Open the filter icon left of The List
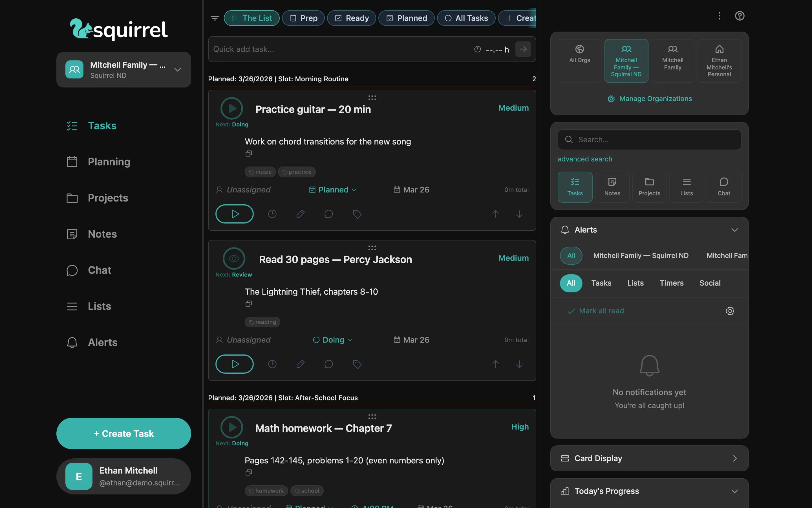 [215, 18]
